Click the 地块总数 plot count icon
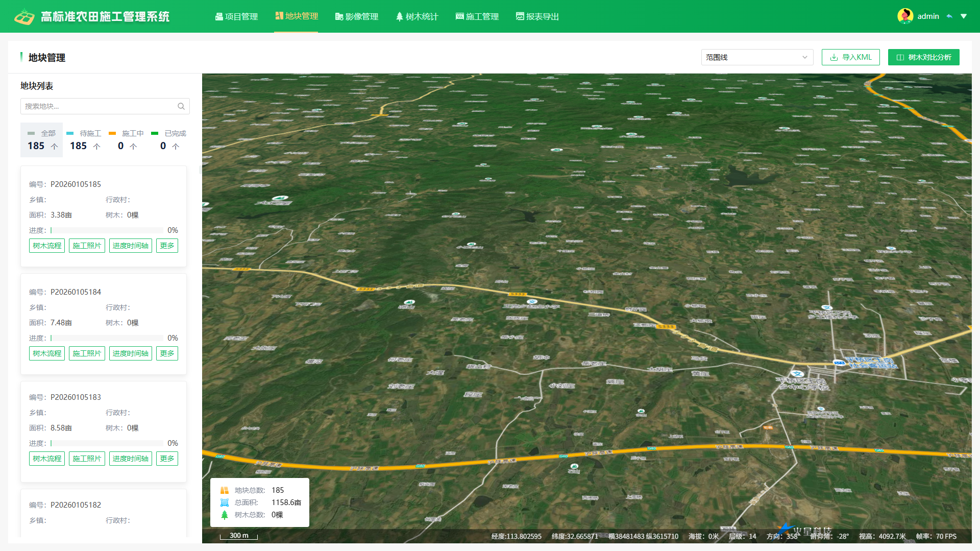The width and height of the screenshot is (980, 551). pos(225,490)
